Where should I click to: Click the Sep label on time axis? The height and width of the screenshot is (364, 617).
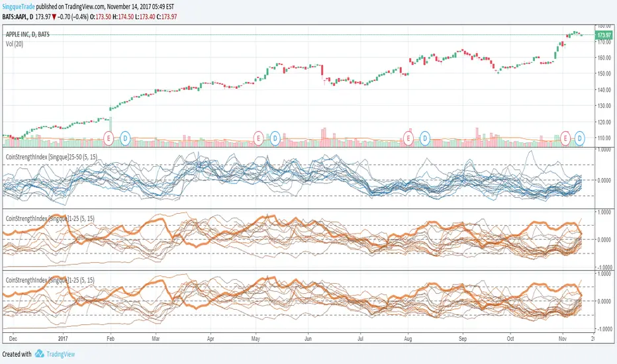463,338
